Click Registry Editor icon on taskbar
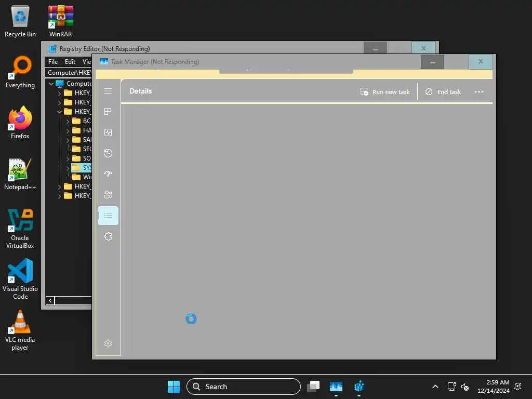532x399 pixels. [359, 387]
